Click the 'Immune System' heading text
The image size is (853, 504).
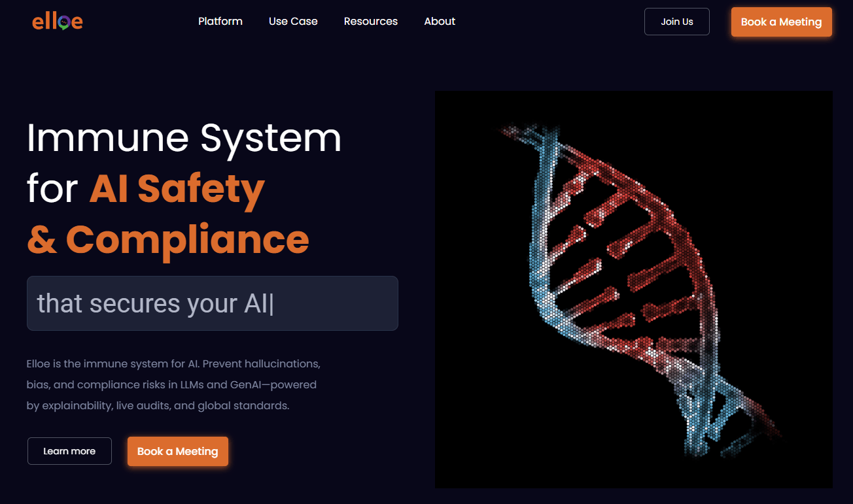click(x=184, y=138)
